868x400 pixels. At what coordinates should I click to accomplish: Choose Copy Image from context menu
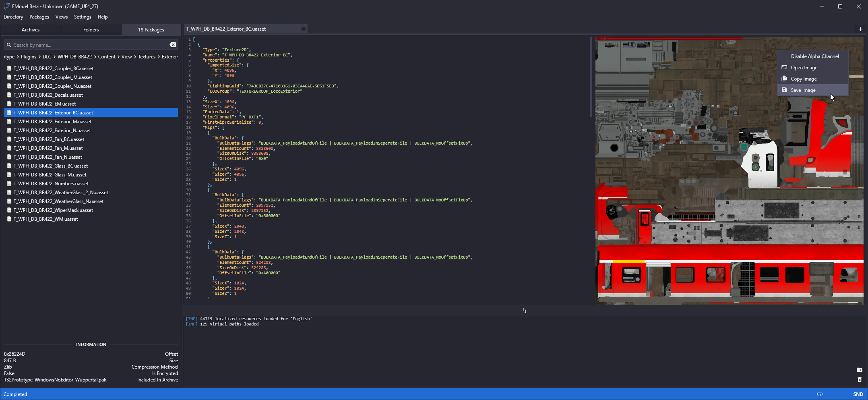pos(803,79)
